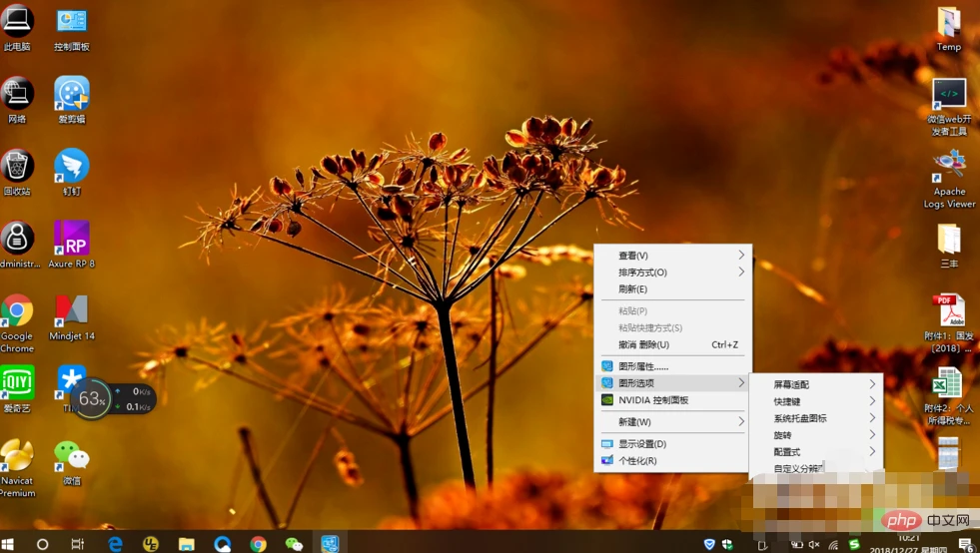Select 个性化(R) in the context menu
Image resolution: width=980 pixels, height=553 pixels.
tap(637, 461)
